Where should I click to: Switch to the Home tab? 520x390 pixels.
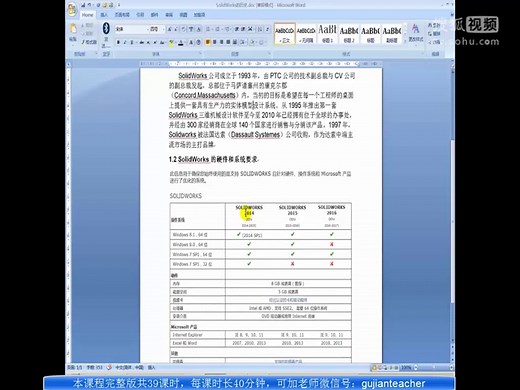click(87, 15)
